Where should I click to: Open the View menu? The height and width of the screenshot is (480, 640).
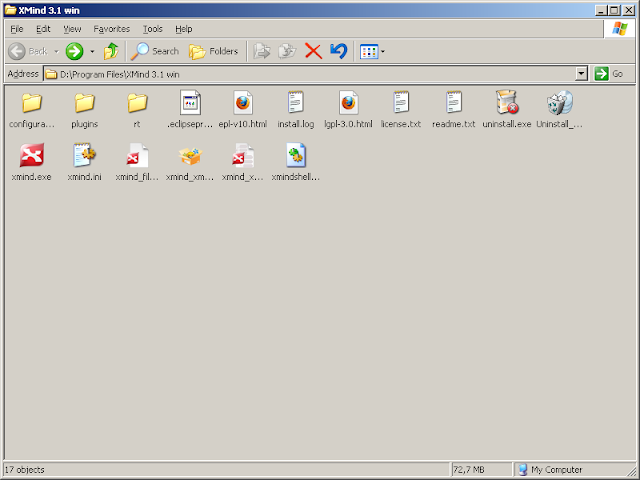pos(72,29)
